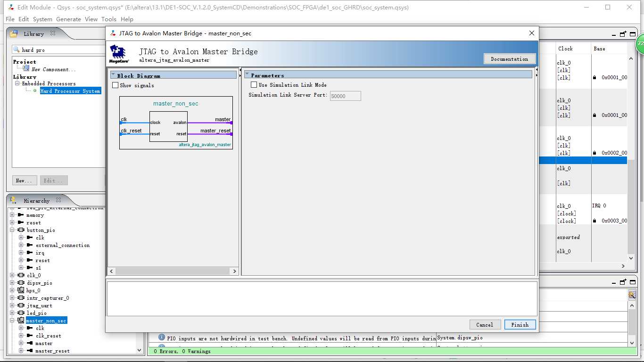Click the master_non_sec component icon in Hierarchy
Viewport: 644px width, 362px height.
(21, 321)
